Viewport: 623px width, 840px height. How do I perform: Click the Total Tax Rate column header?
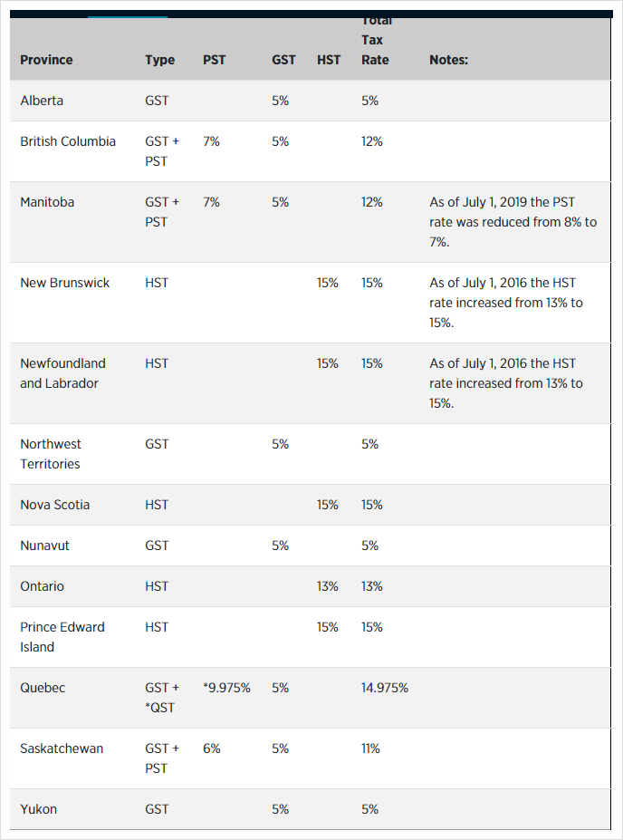pyautogui.click(x=377, y=41)
